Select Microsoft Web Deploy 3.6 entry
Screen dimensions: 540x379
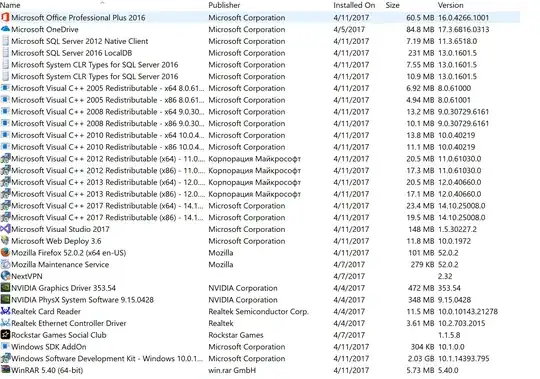click(x=56, y=241)
